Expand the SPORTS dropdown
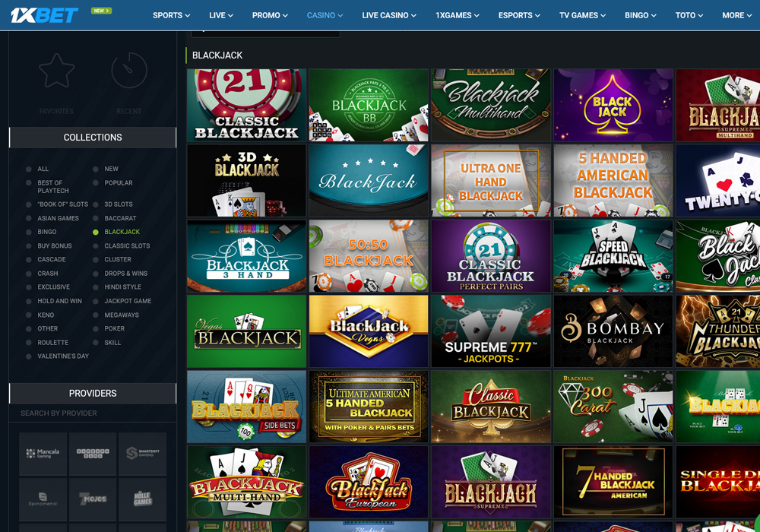Screen dimensions: 760x532 tap(171, 14)
